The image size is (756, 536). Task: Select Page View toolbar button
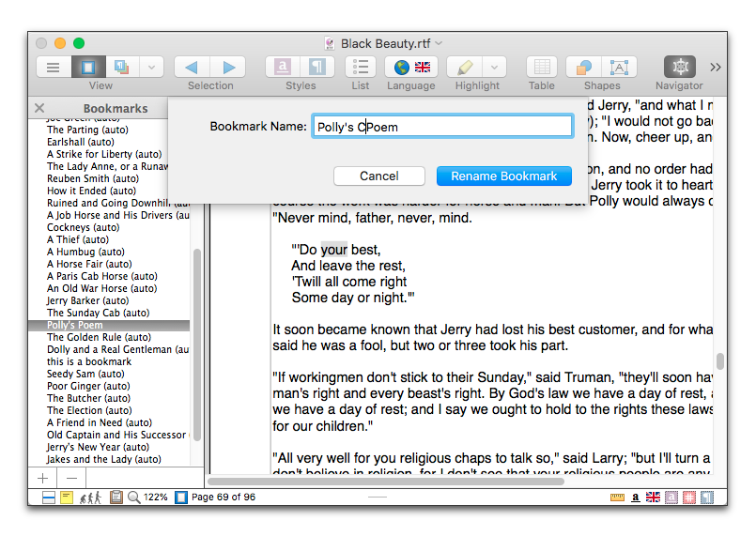[88, 67]
